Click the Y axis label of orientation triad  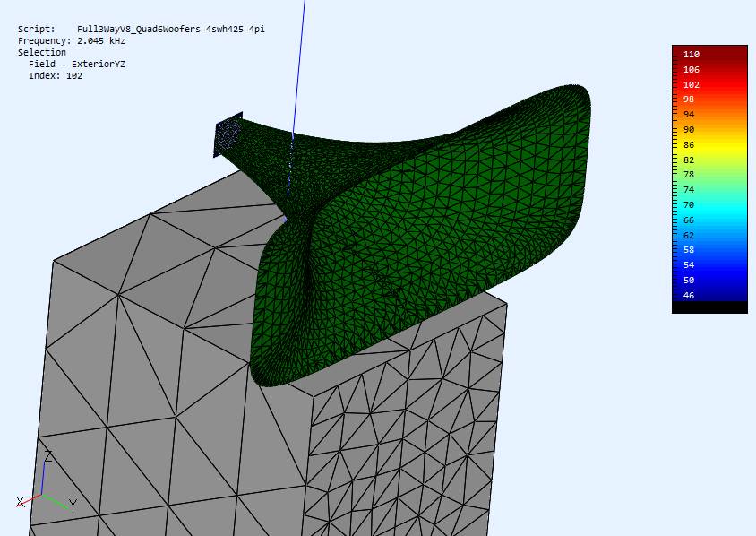[x=73, y=505]
